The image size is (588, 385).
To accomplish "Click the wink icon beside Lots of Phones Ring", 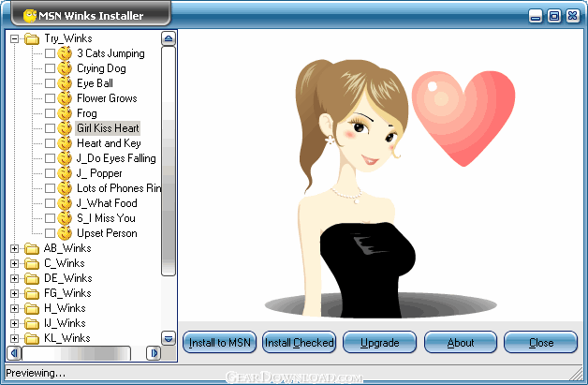I will [x=65, y=188].
